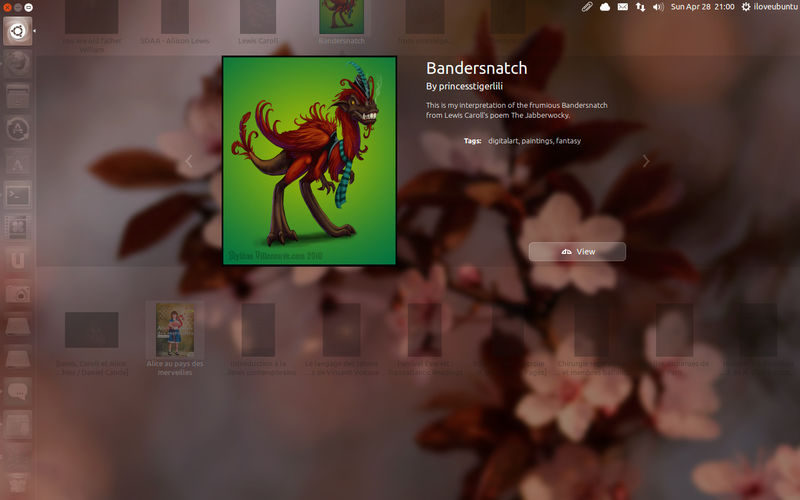
Task: Open the Ubuntu One launcher icon
Action: point(17,260)
